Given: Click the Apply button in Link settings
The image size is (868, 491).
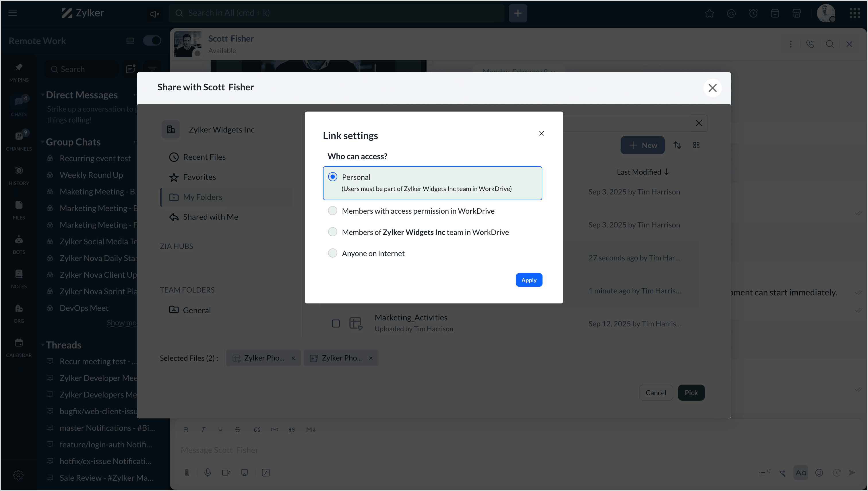Looking at the screenshot, I should 528,280.
